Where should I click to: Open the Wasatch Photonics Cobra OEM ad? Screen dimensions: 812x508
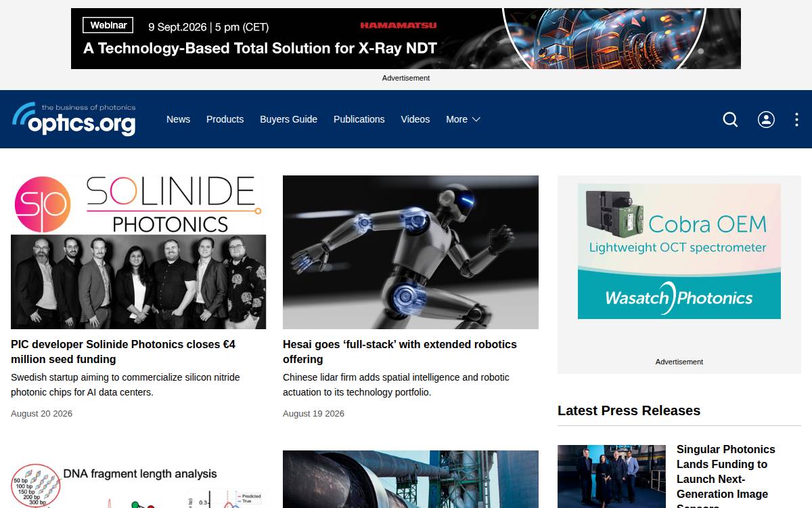[679, 251]
